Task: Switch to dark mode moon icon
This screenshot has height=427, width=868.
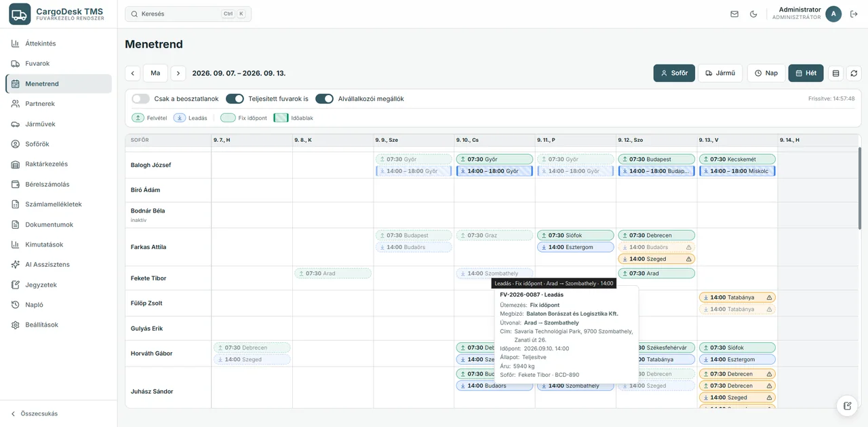Action: click(x=753, y=14)
